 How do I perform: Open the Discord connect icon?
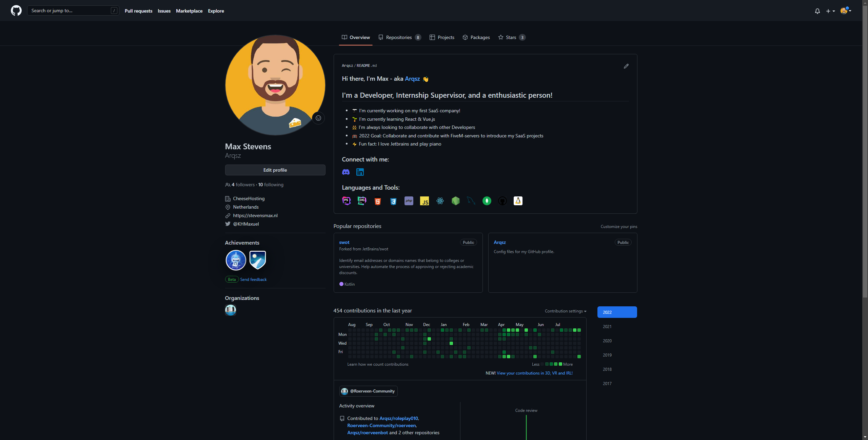point(346,172)
